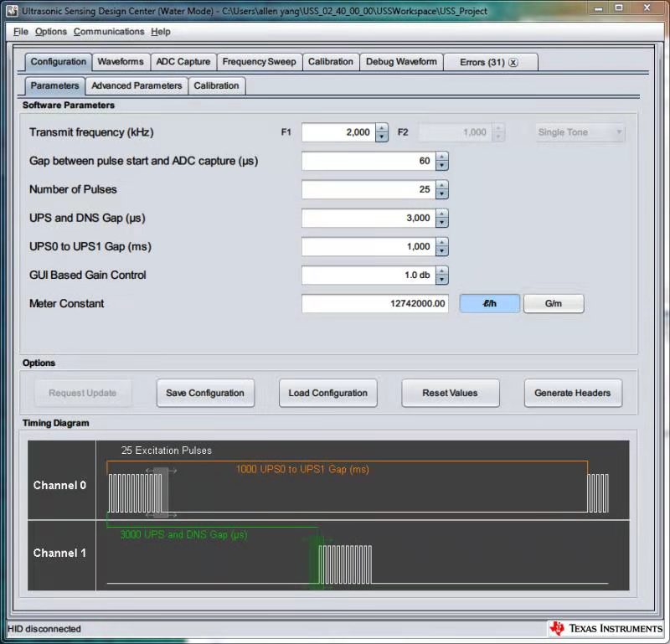670x644 pixels.
Task: Switch to the ADC Capture tab
Action: (x=183, y=62)
